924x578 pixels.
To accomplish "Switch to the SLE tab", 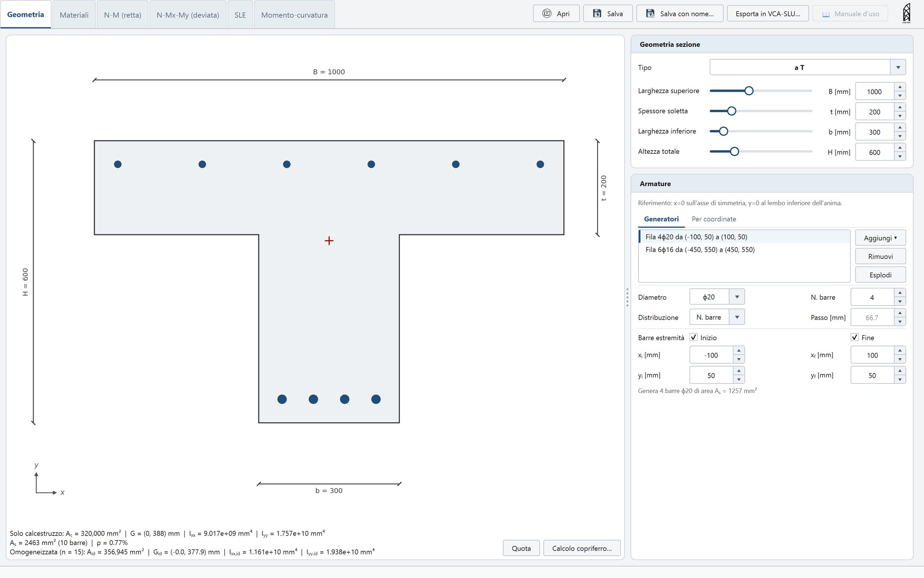I will (x=240, y=15).
